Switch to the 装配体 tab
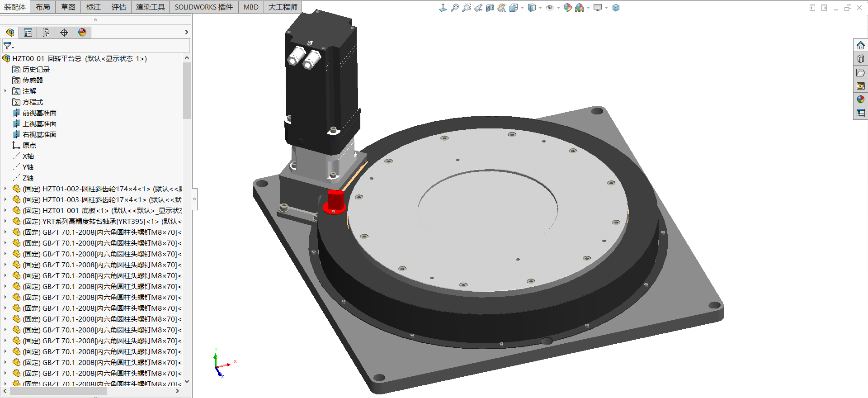Image resolution: width=868 pixels, height=398 pixels. coord(15,7)
